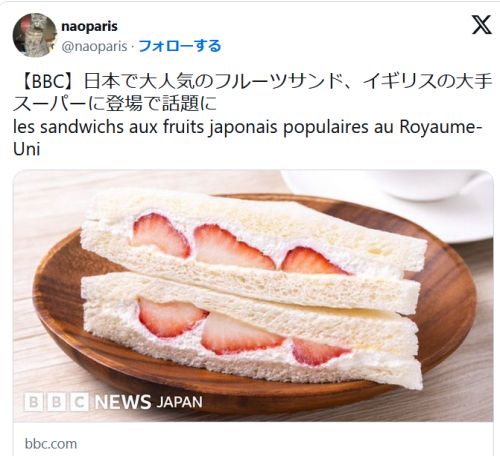Screen dimensions: 500x456
Task: Click the line スーパーに登場で話題に
Action: coord(115,104)
